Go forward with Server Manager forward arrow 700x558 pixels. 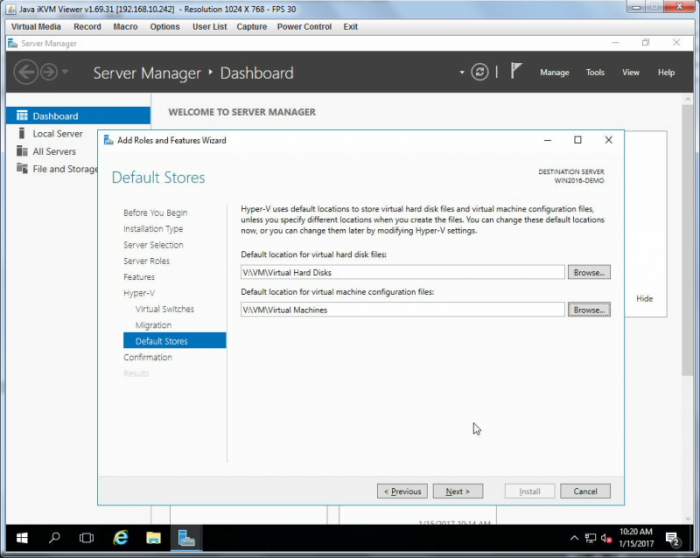49,72
